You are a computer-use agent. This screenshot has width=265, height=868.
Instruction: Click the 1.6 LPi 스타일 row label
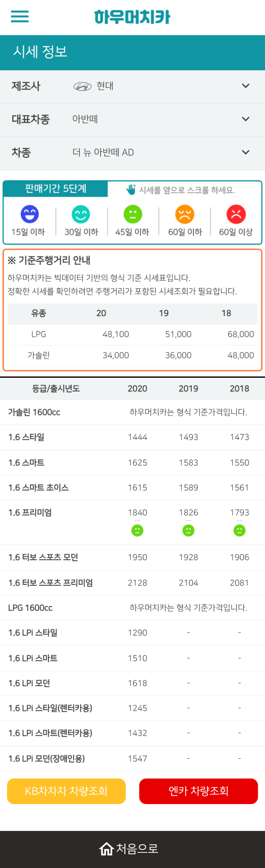[33, 633]
